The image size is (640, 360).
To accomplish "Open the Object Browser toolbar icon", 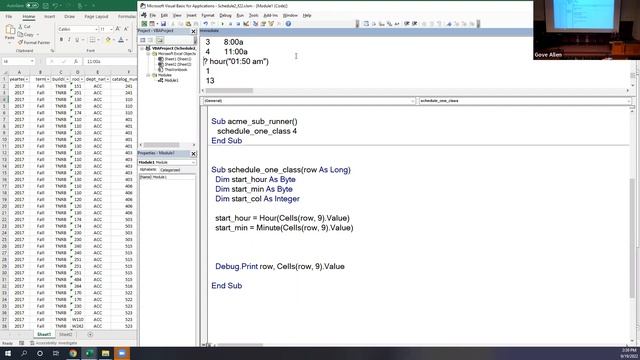I will coord(271,24).
